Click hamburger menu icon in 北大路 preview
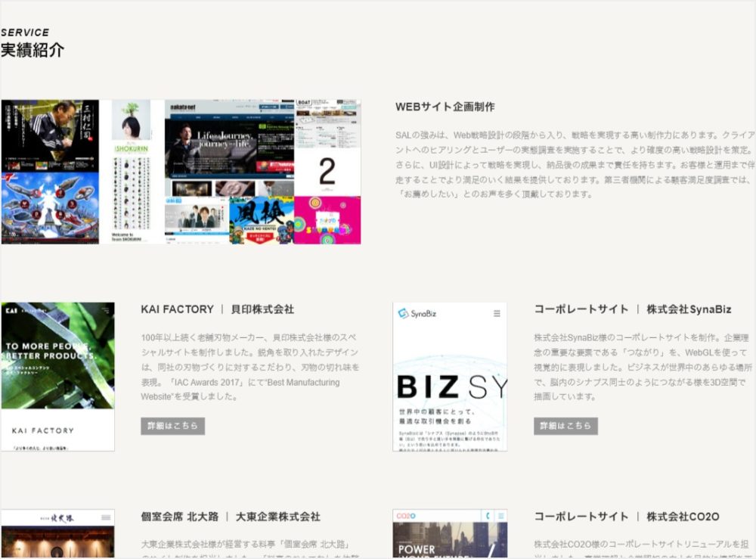 (106, 517)
